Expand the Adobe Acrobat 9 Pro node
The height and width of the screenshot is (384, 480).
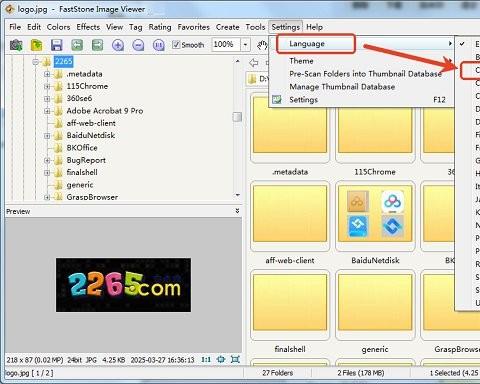coord(47,111)
